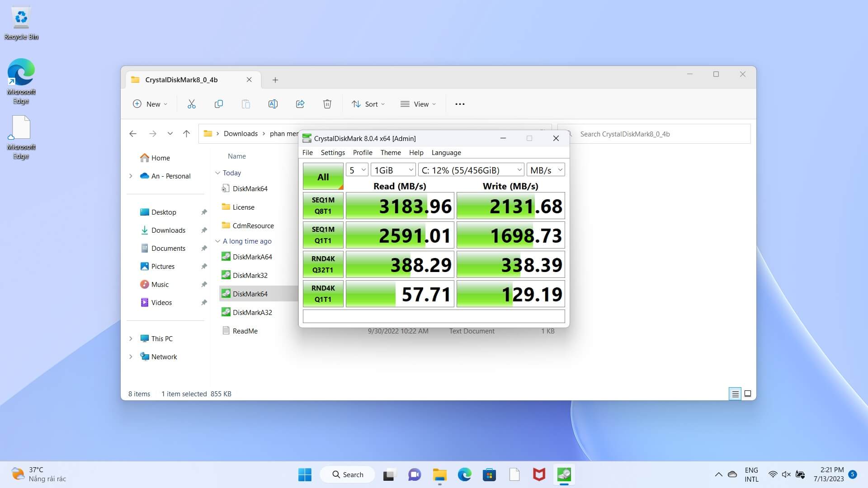Click the RND4K Q32T1 row label

tap(322, 264)
